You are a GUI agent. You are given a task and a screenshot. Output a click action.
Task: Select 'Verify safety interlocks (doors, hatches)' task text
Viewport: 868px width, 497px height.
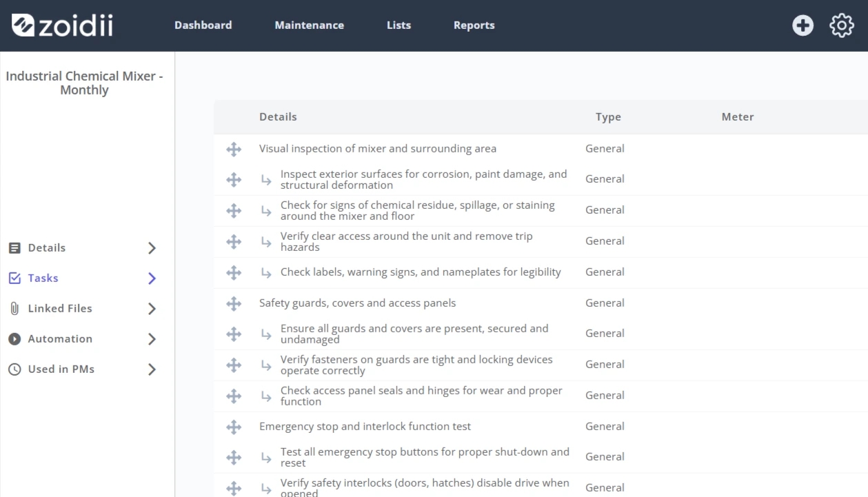pos(425,487)
